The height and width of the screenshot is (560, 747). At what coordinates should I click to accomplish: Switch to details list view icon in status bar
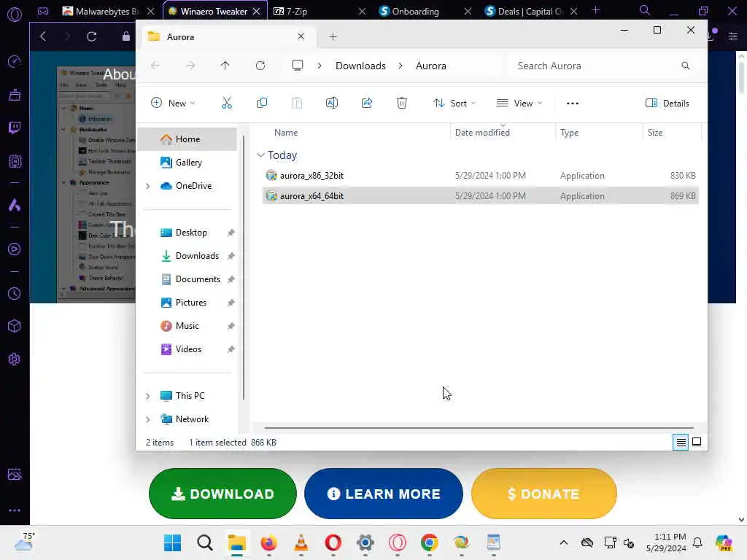(x=681, y=443)
